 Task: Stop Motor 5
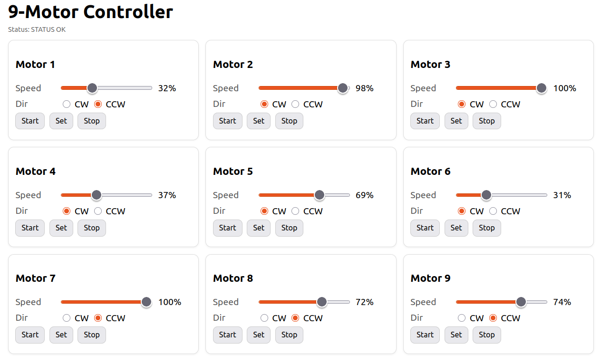click(289, 228)
